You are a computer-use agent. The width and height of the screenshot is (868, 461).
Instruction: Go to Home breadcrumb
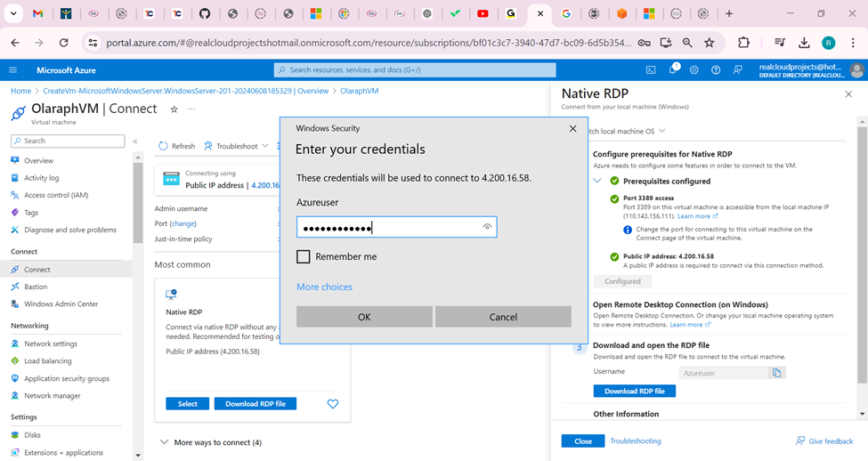point(21,91)
